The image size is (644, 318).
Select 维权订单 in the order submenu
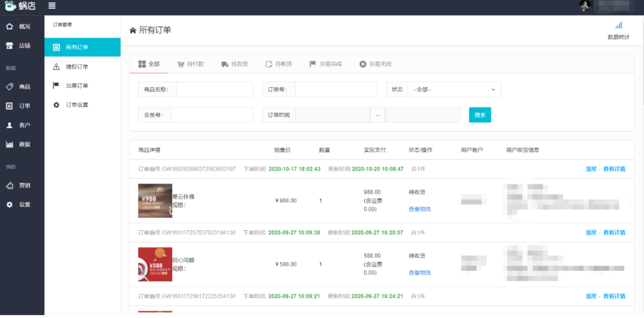pos(82,67)
